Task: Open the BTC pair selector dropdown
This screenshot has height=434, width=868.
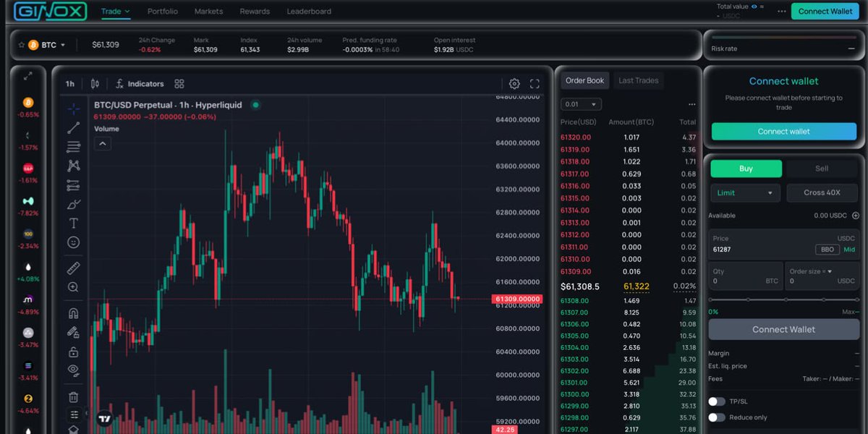Action: pyautogui.click(x=48, y=45)
